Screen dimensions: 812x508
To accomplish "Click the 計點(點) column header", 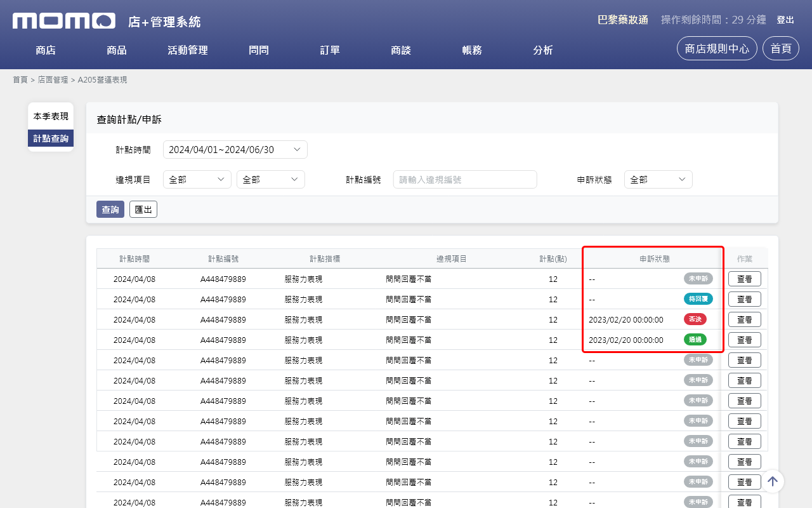I will (553, 259).
